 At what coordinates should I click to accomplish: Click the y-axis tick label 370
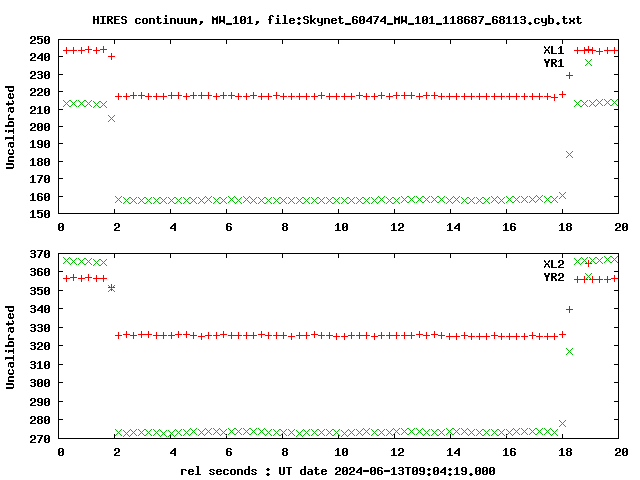pyautogui.click(x=40, y=254)
